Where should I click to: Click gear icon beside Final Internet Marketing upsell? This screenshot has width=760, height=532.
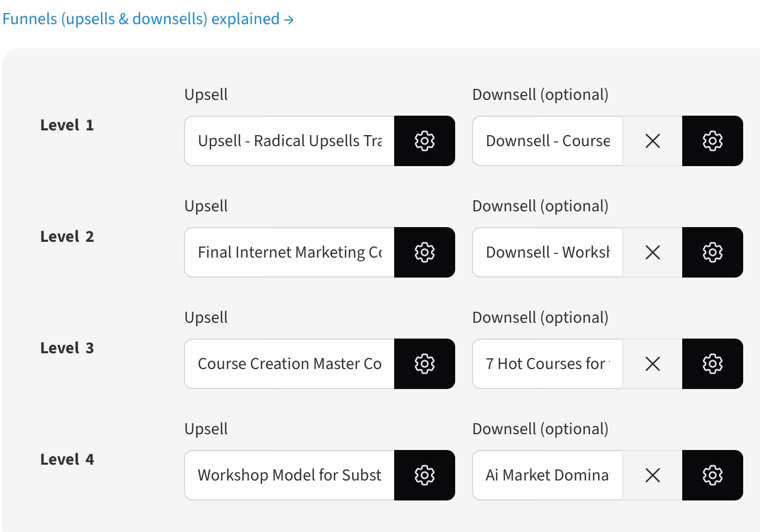424,252
